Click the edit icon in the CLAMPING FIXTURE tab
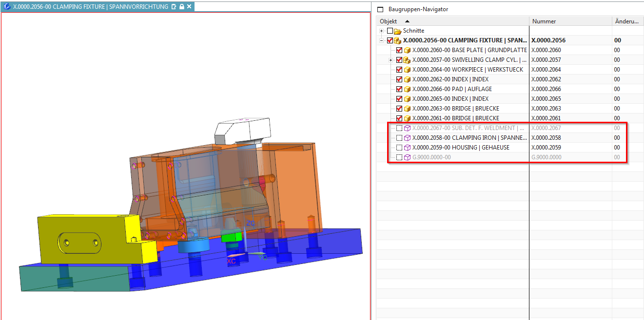 pyautogui.click(x=174, y=7)
